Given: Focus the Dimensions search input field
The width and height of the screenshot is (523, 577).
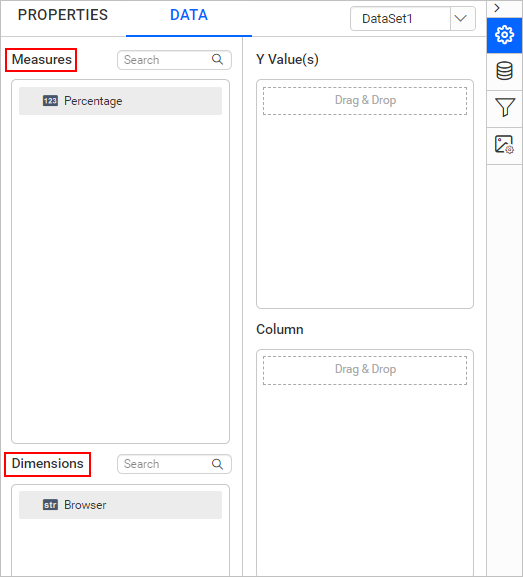Looking at the screenshot, I should pyautogui.click(x=174, y=464).
